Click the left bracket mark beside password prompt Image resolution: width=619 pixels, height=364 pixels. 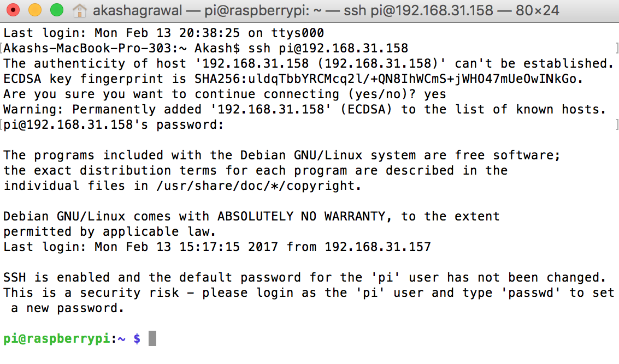(x=2, y=124)
